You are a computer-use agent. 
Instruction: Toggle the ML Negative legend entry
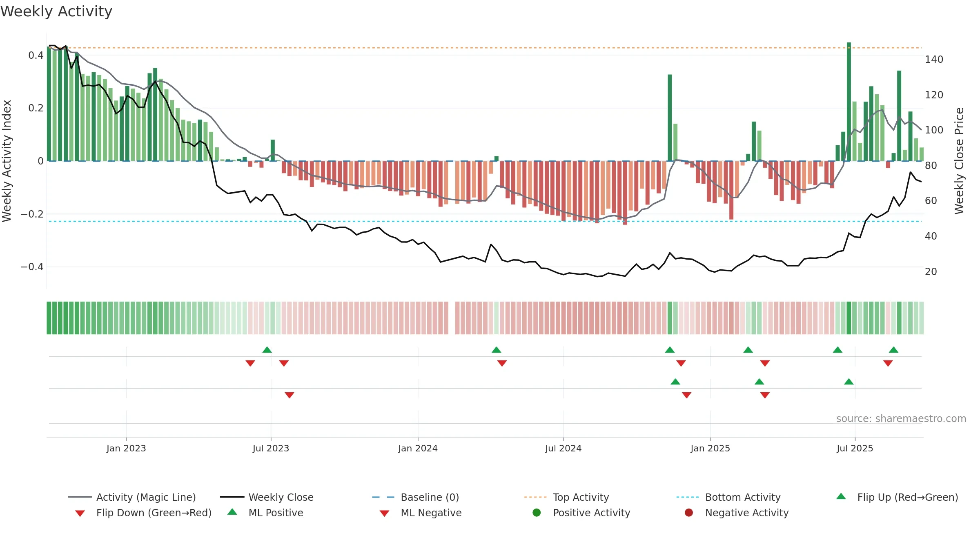tap(420, 513)
